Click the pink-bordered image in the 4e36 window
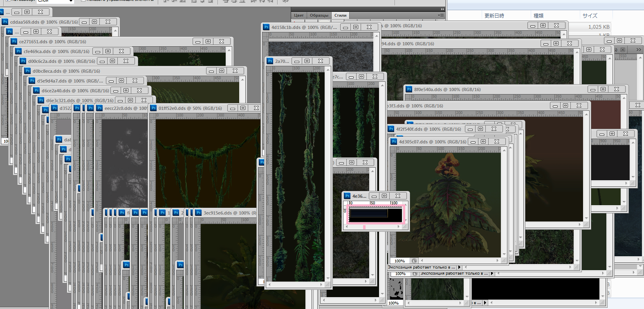Screen dimensions: 644x309 375,214
